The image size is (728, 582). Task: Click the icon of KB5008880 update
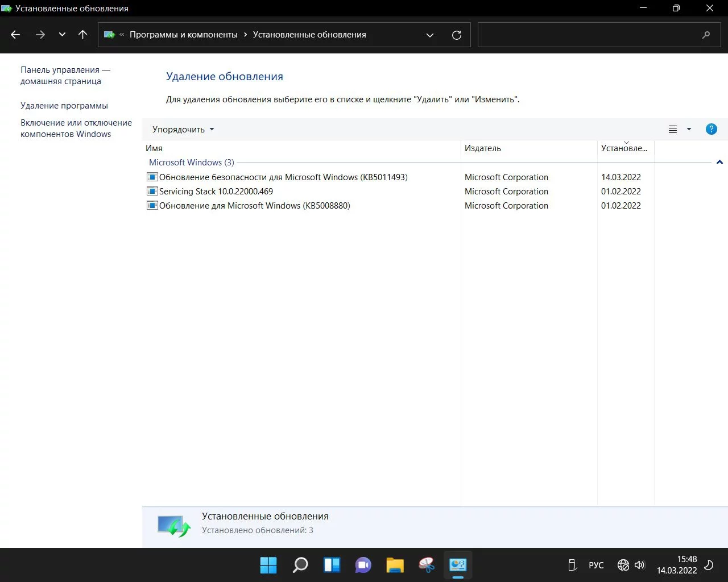[152, 206]
